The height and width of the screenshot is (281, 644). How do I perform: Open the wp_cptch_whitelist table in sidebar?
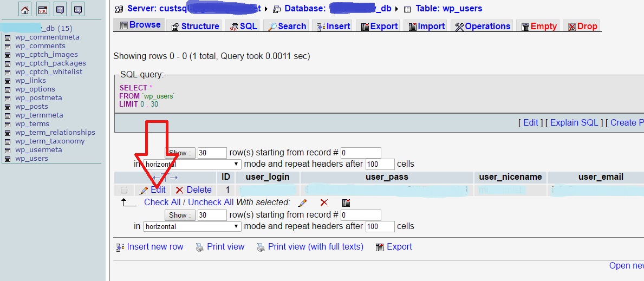[x=48, y=71]
